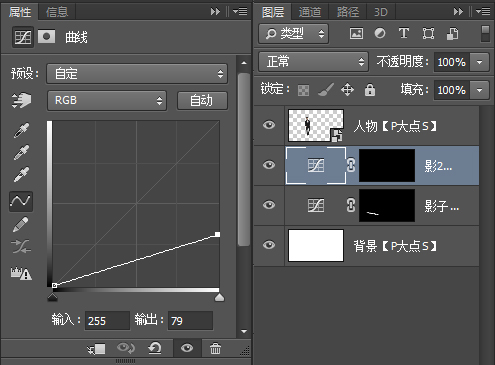Select the 影2 layer mask thumbnail

(387, 165)
